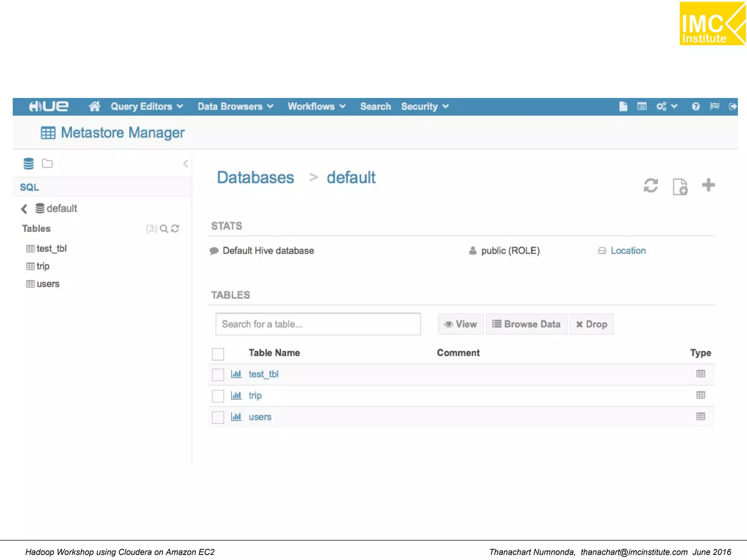
Task: Click the tour flag icon
Action: 715,106
